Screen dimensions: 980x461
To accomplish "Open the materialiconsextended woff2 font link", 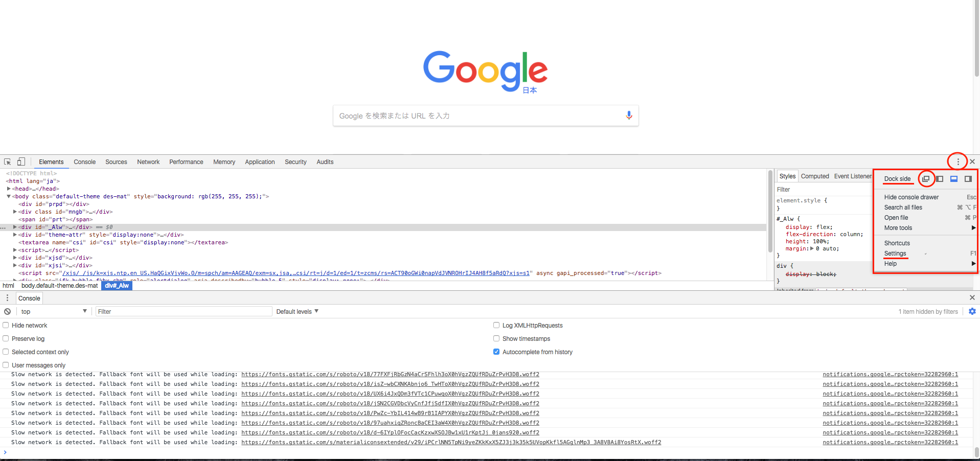I will (451, 443).
